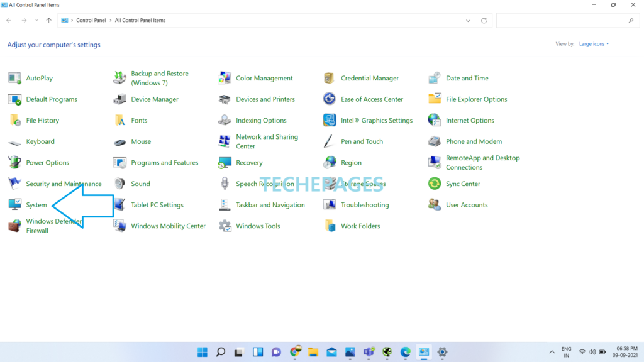Viewport: 644px width, 362px height.
Task: Open Backup and Restore (Windows 7) icon
Action: (x=119, y=78)
